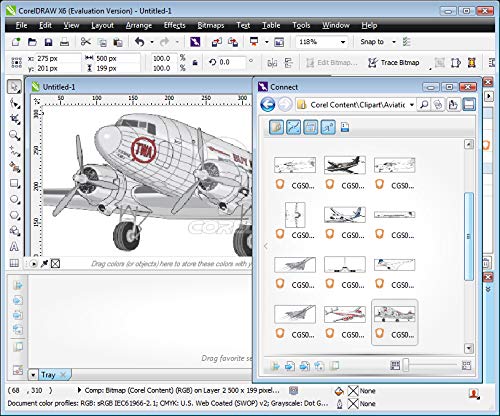Open document palette flyout arrow

[33, 264]
